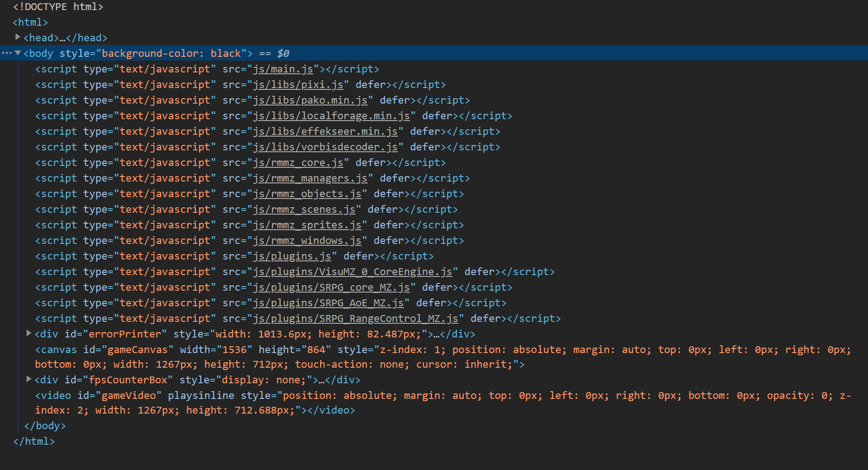
Task: Select the closing </html> tag
Action: click(34, 442)
